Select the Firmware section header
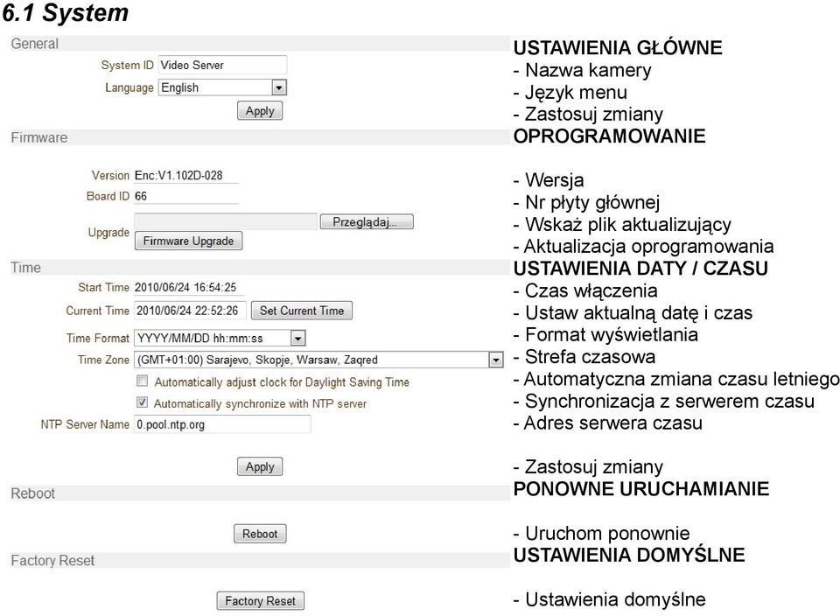 tap(260, 137)
